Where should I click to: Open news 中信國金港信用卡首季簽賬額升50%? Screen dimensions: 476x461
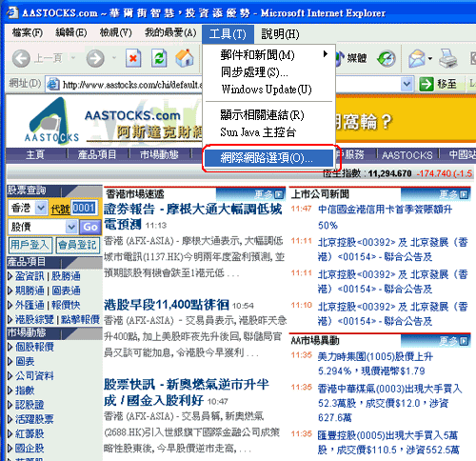(x=386, y=217)
